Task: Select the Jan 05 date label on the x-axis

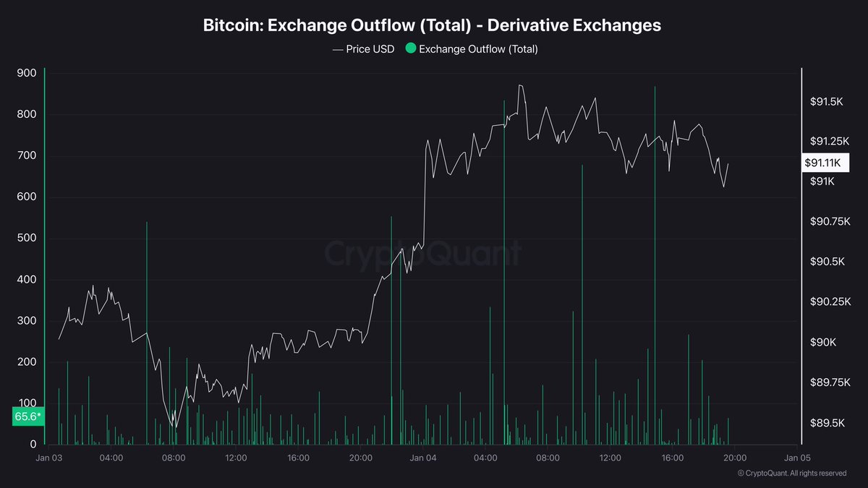Action: pos(796,458)
